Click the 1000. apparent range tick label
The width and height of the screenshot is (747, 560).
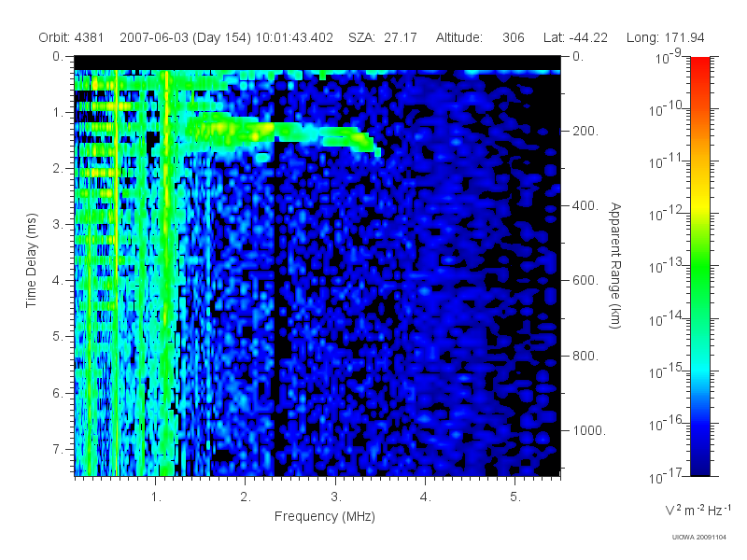[x=589, y=430]
